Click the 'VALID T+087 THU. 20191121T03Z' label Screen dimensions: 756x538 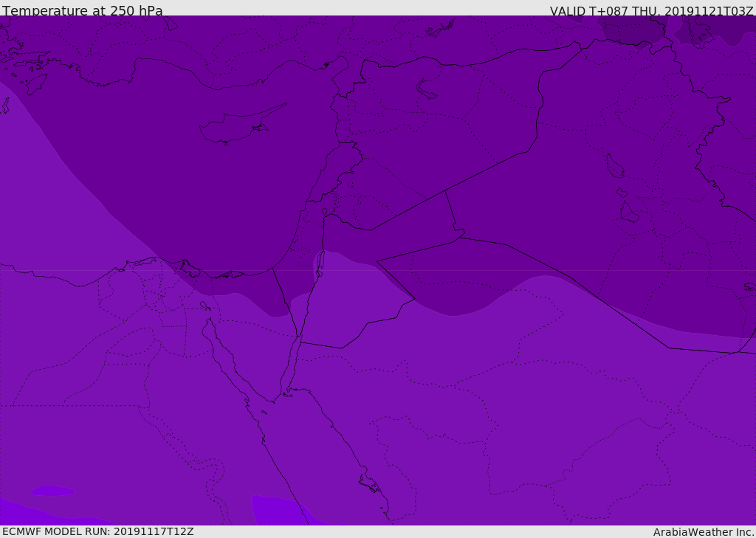651,11
